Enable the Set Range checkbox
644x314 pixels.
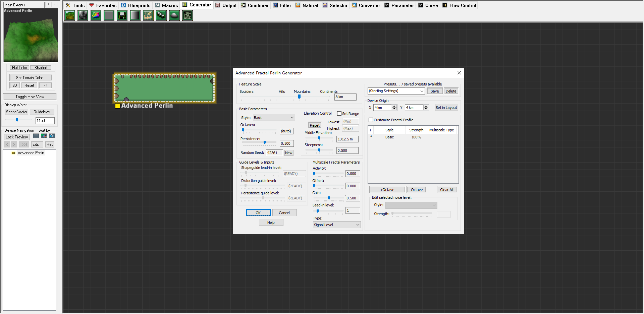click(339, 114)
